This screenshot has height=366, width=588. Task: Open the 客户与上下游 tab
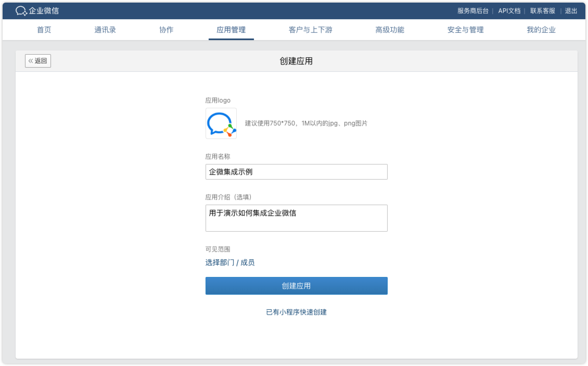tap(311, 30)
